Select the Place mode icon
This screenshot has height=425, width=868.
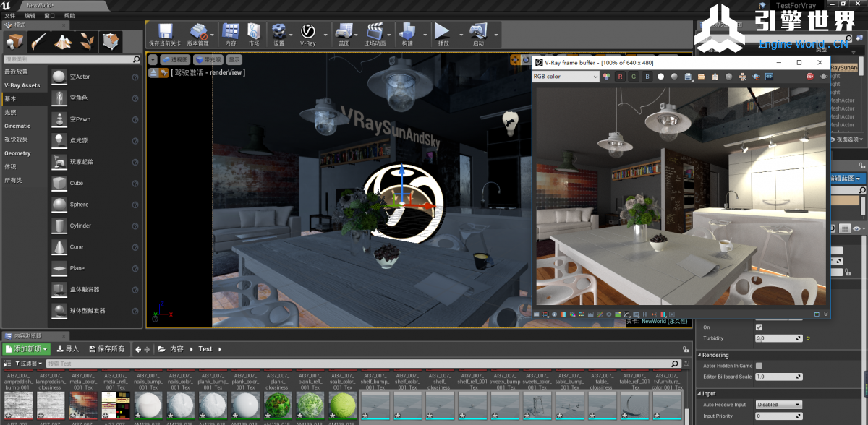point(14,41)
